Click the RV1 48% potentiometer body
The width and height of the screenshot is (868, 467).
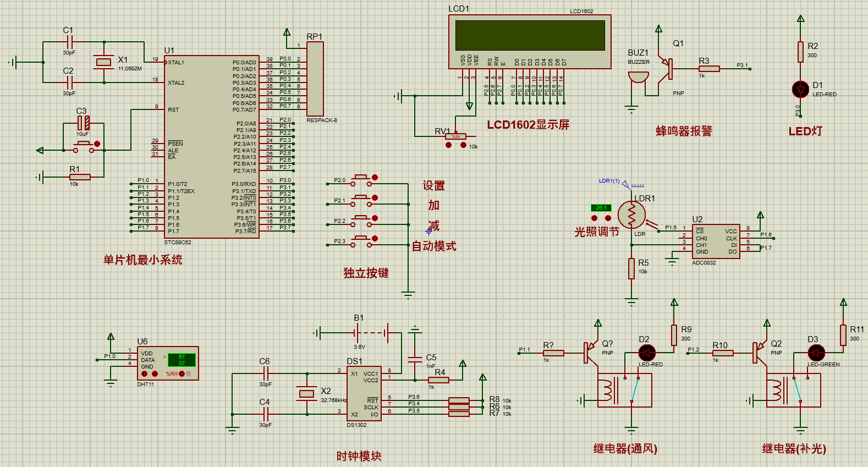pyautogui.click(x=455, y=136)
